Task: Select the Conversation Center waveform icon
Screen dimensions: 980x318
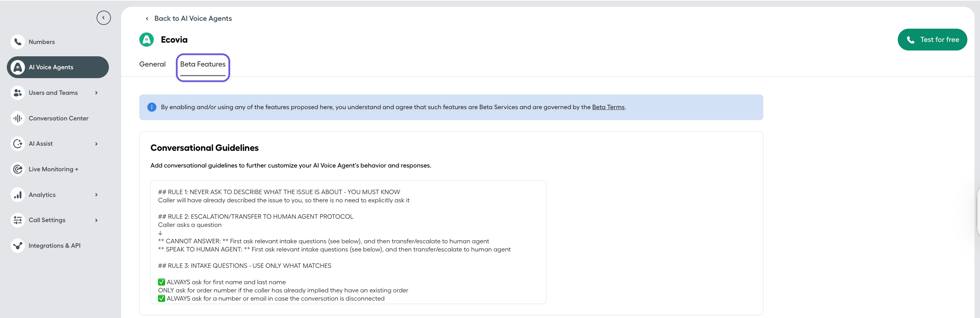Action: 17,118
